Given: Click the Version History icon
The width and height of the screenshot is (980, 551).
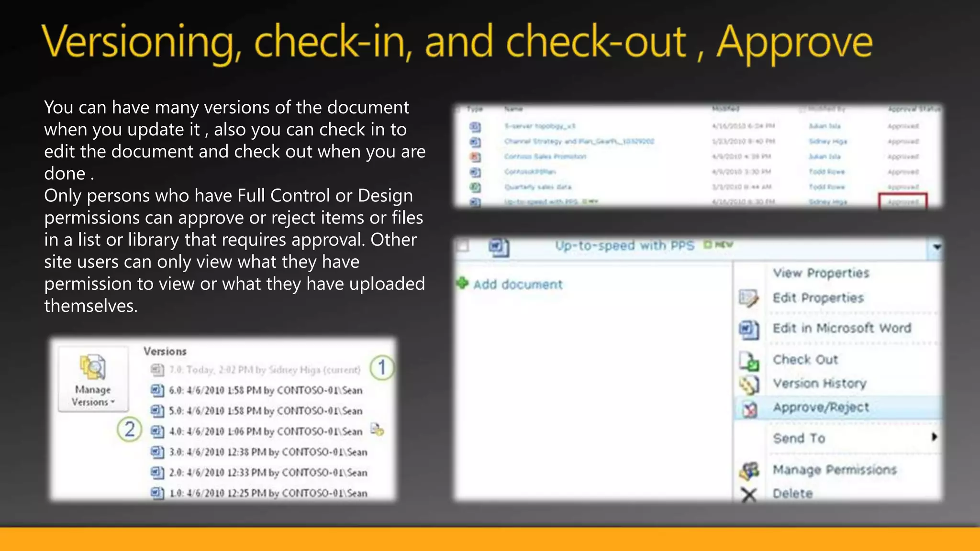Looking at the screenshot, I should coord(749,385).
